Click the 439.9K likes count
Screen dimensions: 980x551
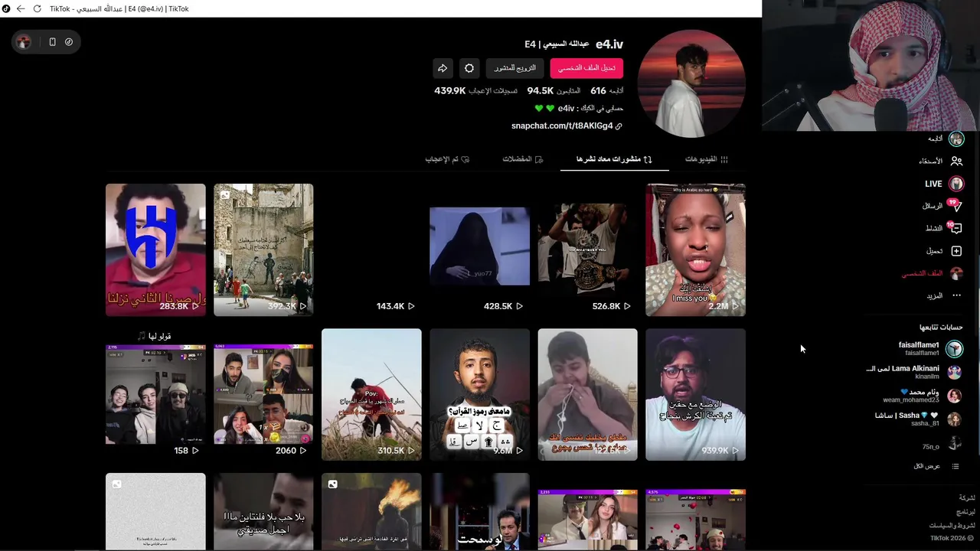450,90
